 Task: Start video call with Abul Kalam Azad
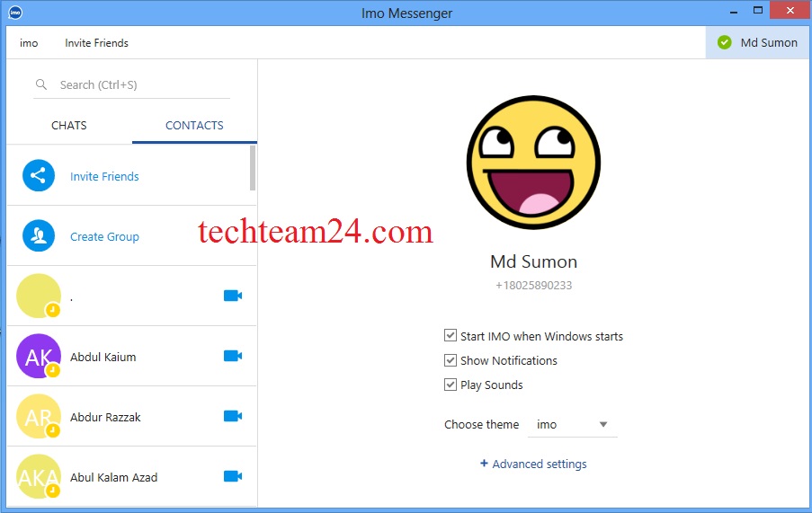pos(233,476)
